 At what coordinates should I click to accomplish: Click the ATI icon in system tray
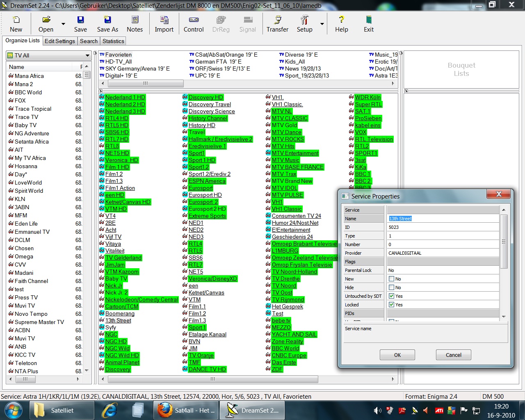(439, 410)
